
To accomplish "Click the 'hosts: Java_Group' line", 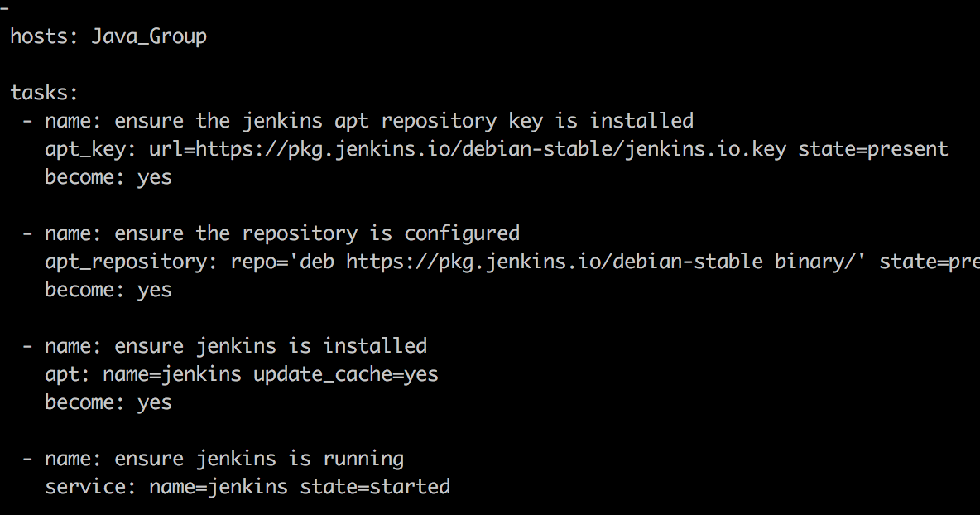I will pyautogui.click(x=108, y=36).
